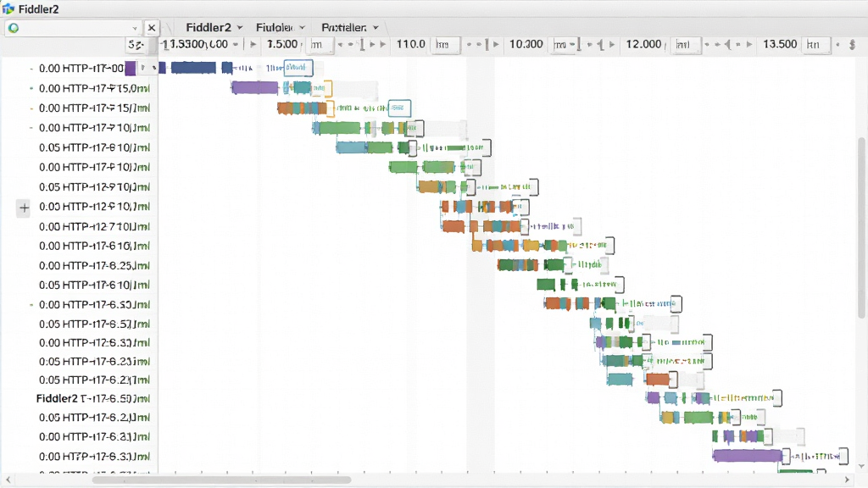Select the first row labeled 0.00 HTTP-117-00
The width and height of the screenshot is (868, 488).
click(x=81, y=69)
